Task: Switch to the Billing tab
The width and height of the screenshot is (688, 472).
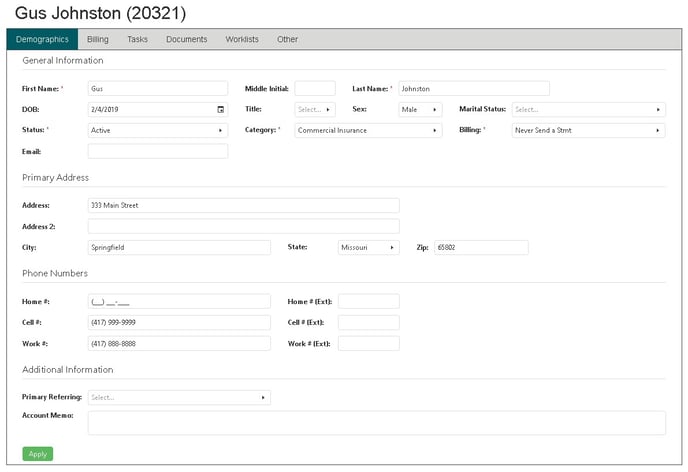Action: (98, 39)
